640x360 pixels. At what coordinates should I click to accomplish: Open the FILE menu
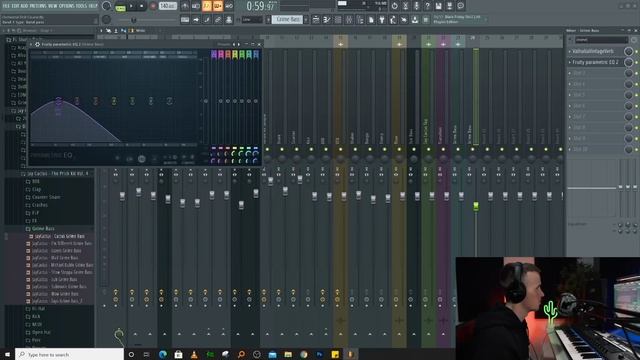6,6
